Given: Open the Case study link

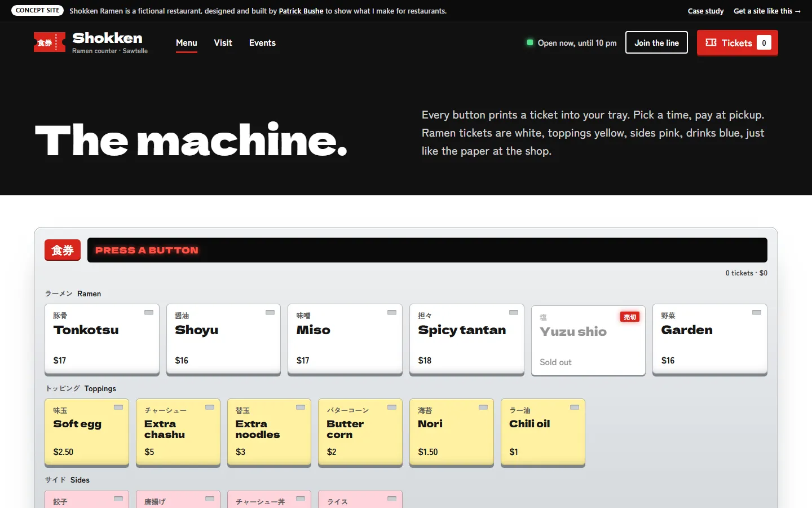Looking at the screenshot, I should click(705, 11).
